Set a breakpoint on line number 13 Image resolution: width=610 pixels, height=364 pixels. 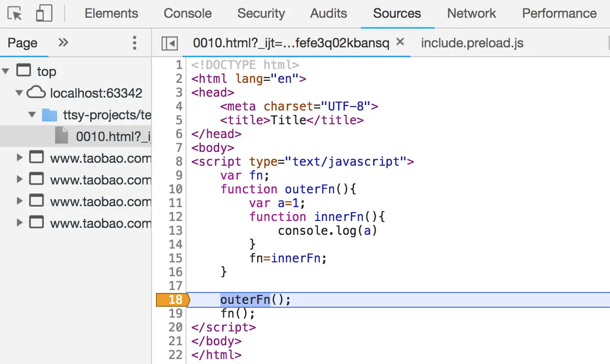[x=175, y=230]
